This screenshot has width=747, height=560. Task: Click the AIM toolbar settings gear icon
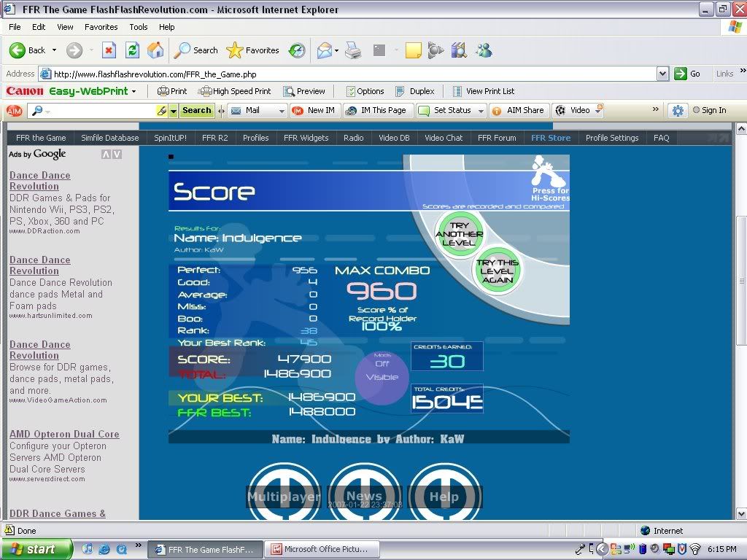coord(678,111)
